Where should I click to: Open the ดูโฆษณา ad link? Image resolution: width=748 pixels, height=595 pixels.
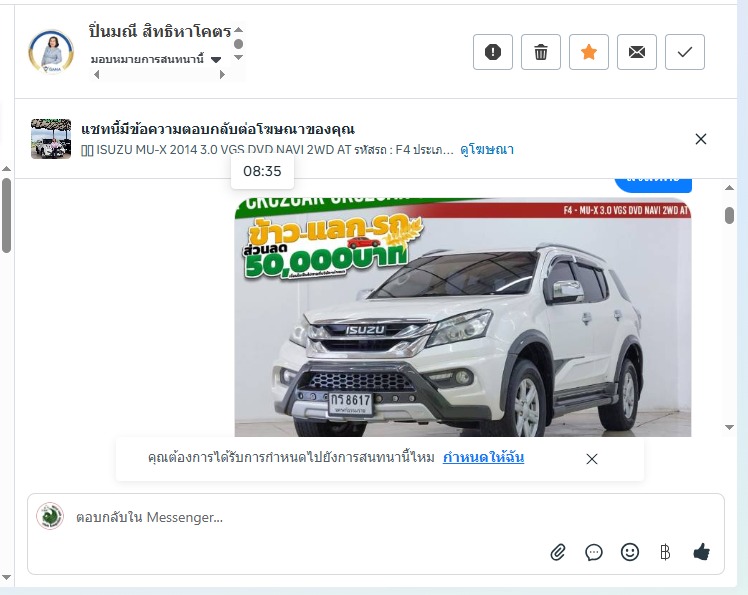tap(487, 150)
